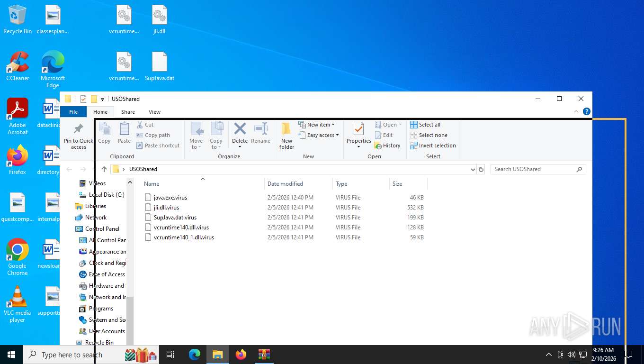Open Explorer Help question mark icon

click(587, 112)
